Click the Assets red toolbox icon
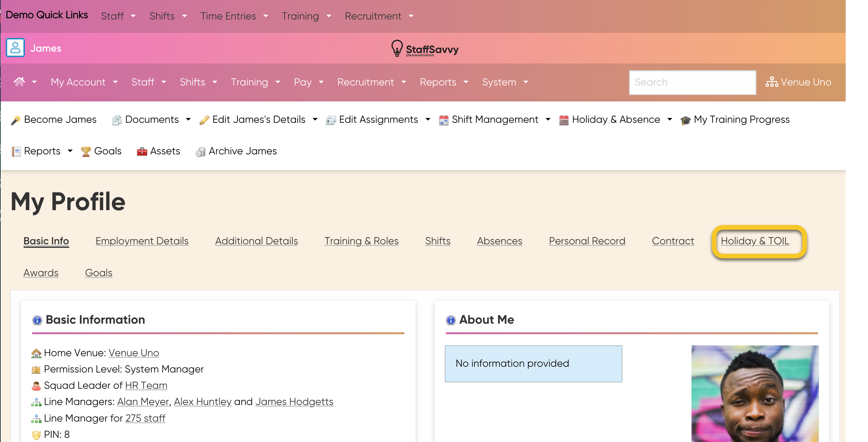The width and height of the screenshot is (868, 442). (142, 151)
